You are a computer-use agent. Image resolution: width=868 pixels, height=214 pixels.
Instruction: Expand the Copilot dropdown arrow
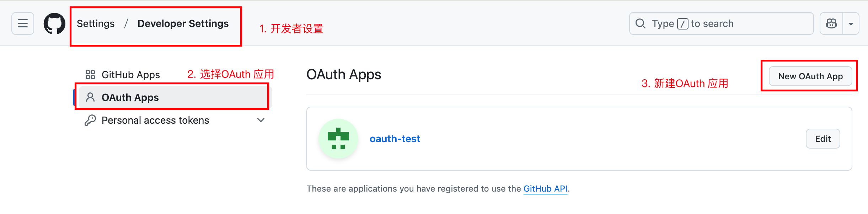(x=851, y=23)
